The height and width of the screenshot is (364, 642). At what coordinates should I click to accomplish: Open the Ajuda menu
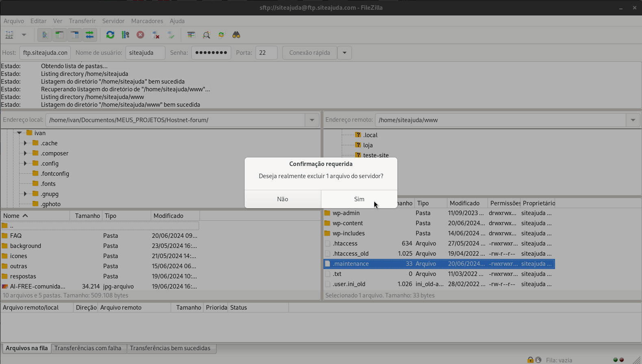coord(177,21)
